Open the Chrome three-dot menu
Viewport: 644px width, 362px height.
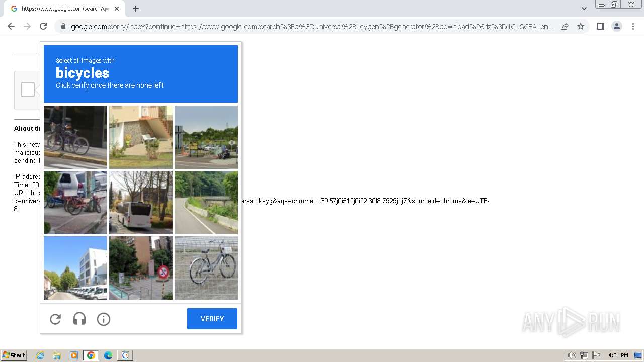pos(633,26)
